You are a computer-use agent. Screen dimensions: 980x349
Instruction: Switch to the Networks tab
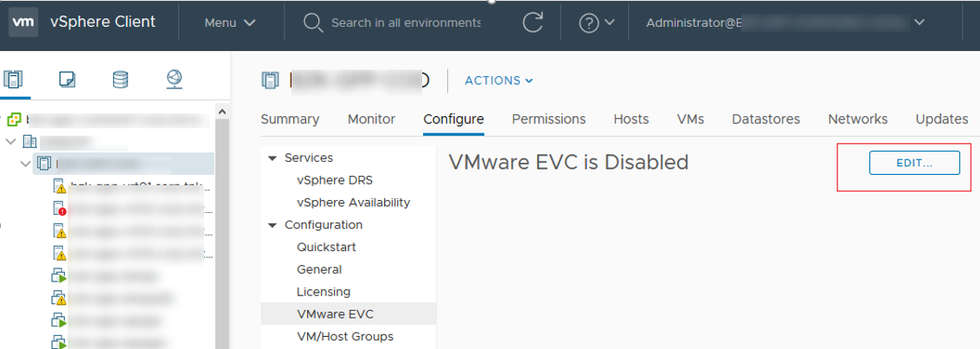[858, 119]
